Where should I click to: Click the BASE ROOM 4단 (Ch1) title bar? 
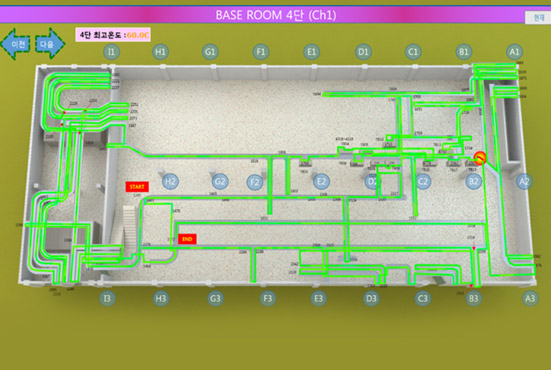point(276,15)
